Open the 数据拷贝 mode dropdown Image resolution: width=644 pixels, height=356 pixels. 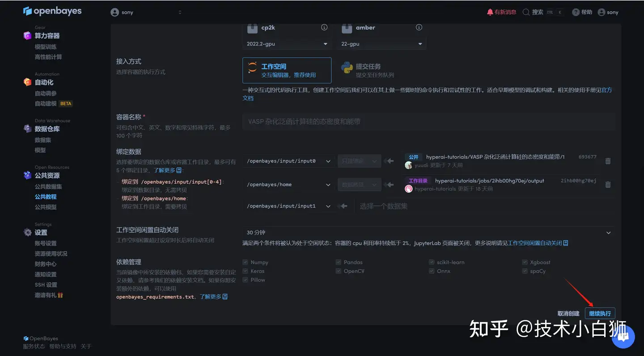[359, 184]
